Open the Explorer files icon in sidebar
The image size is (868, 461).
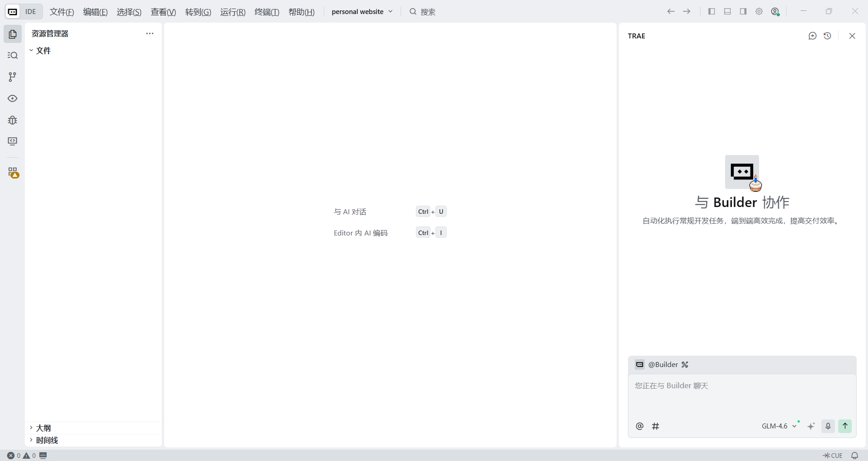[x=13, y=34]
